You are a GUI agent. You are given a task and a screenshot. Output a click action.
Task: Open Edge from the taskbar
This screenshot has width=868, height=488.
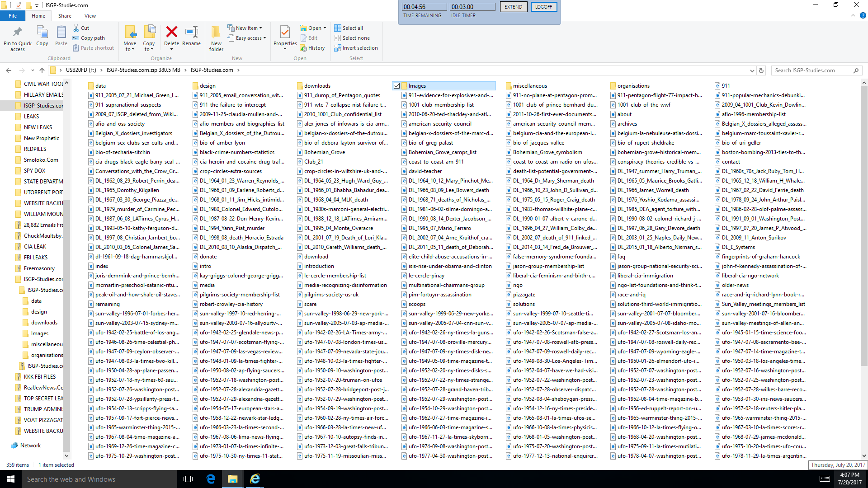click(x=211, y=479)
